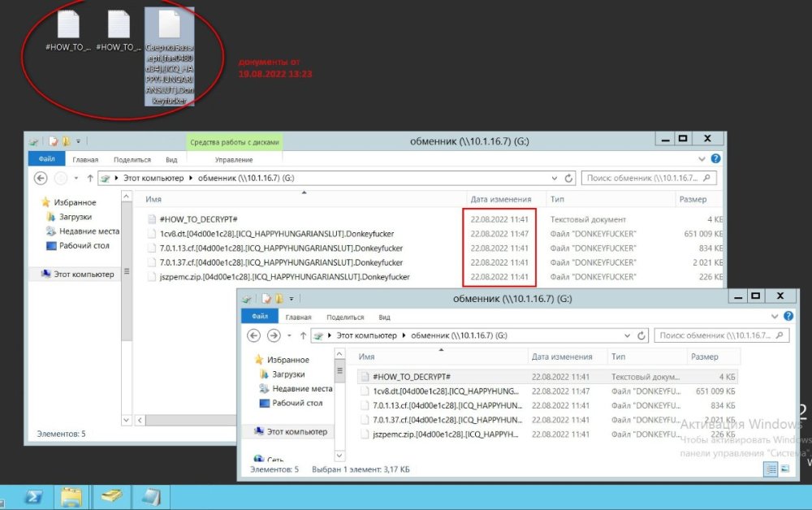Click the search field in back window
Screen dimensions: 812x510
pyautogui.click(x=650, y=178)
